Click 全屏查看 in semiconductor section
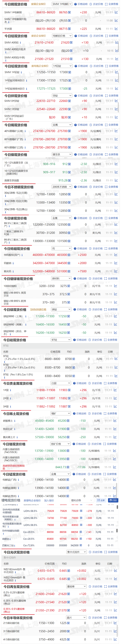The width and height of the screenshot is (121, 644). (x=111, y=617)
